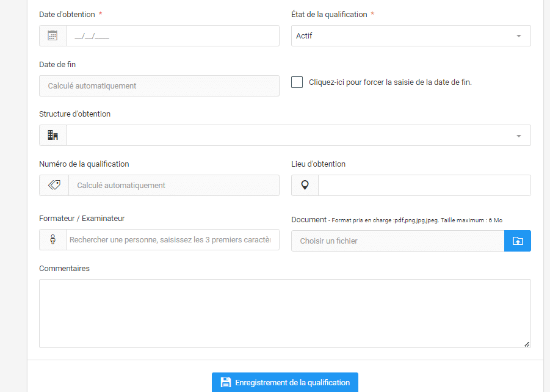Click the map pin icon for Lieu d'obtention
This screenshot has height=392, width=550.
305,185
